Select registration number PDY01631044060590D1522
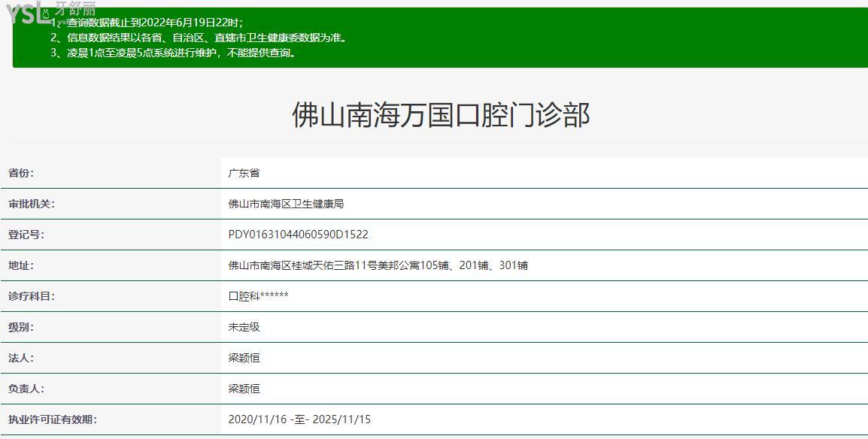 [298, 235]
